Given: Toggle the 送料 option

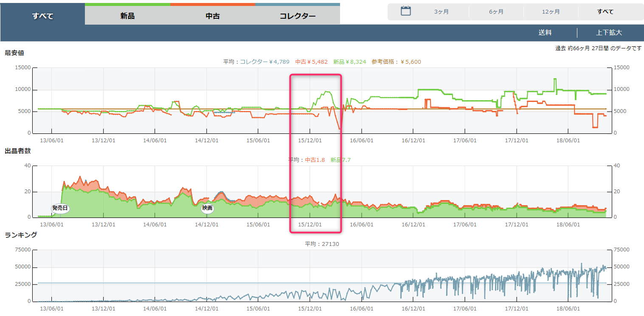Looking at the screenshot, I should coord(545,33).
